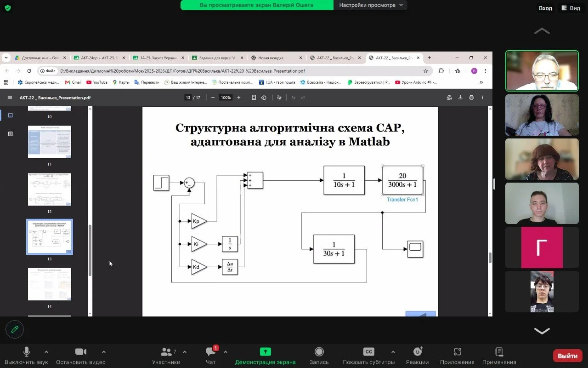The image size is (588, 368).
Task: Select page 11 thumbnail
Action: pyautogui.click(x=50, y=142)
